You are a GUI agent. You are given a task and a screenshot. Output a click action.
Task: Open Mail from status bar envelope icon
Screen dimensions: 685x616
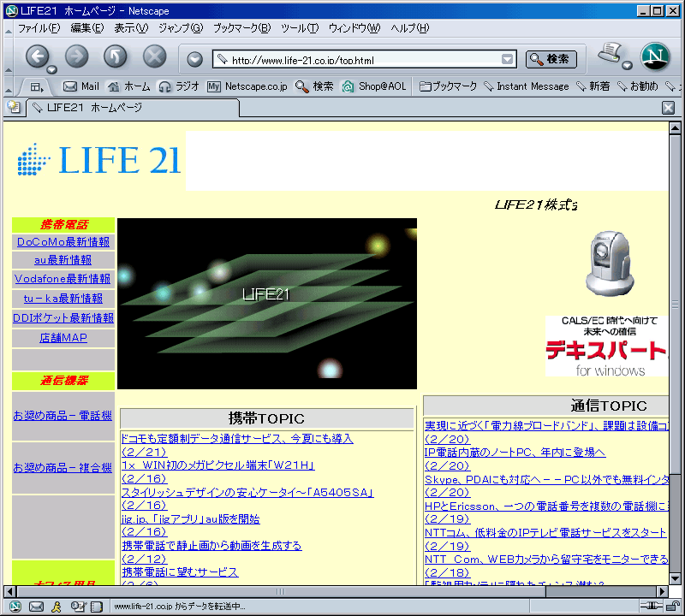click(36, 607)
